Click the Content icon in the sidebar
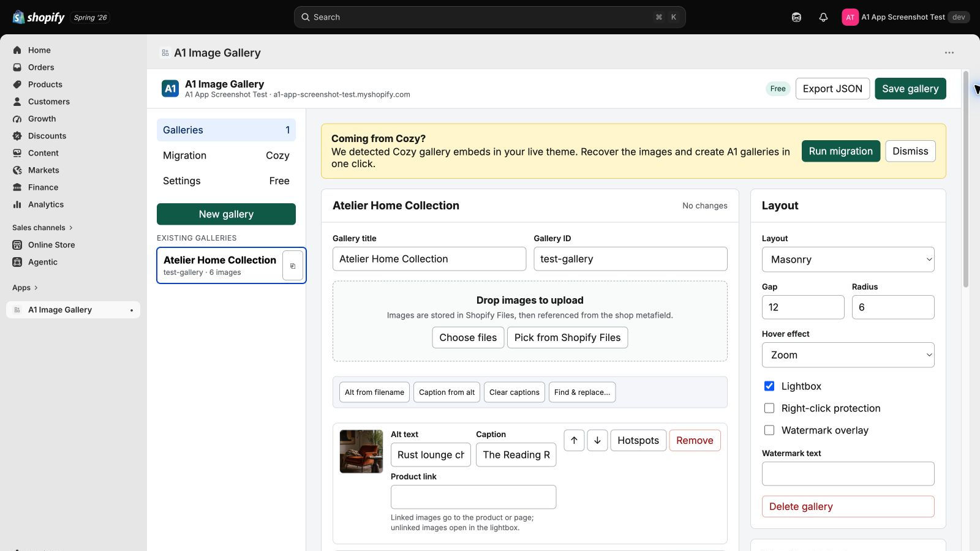The height and width of the screenshot is (551, 980). click(x=17, y=153)
